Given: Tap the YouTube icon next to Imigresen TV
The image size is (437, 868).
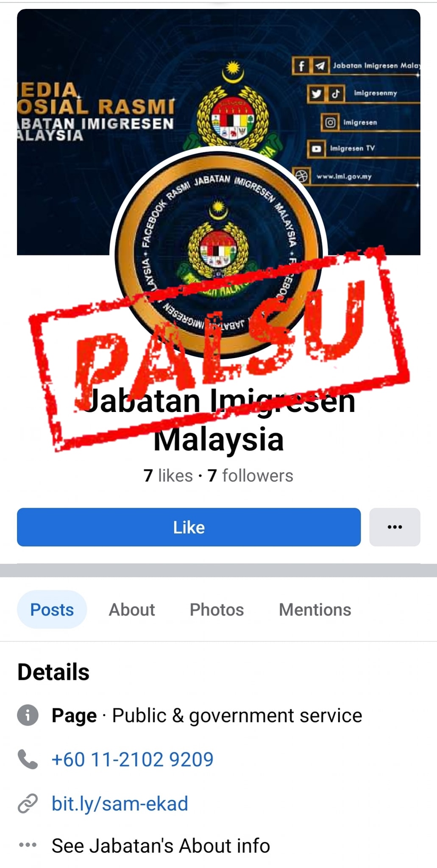Looking at the screenshot, I should tap(316, 148).
